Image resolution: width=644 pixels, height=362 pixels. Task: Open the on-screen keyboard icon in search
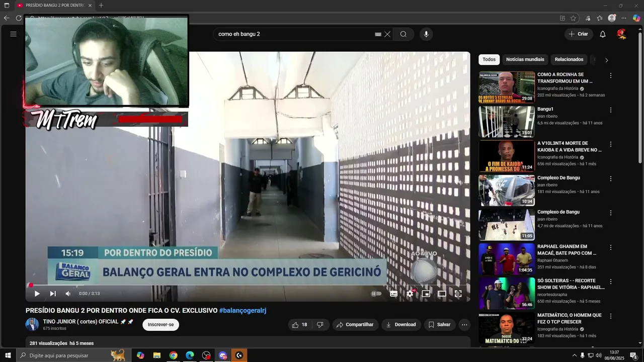coord(378,34)
